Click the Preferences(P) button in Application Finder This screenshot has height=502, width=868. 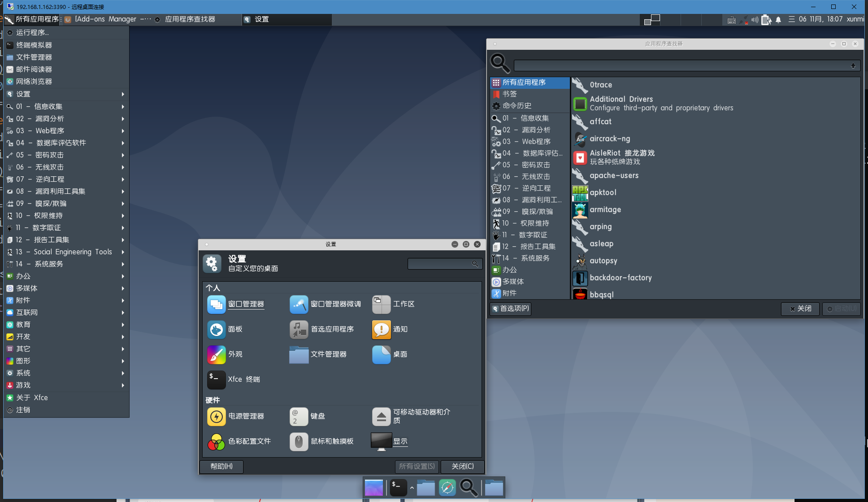click(x=511, y=309)
